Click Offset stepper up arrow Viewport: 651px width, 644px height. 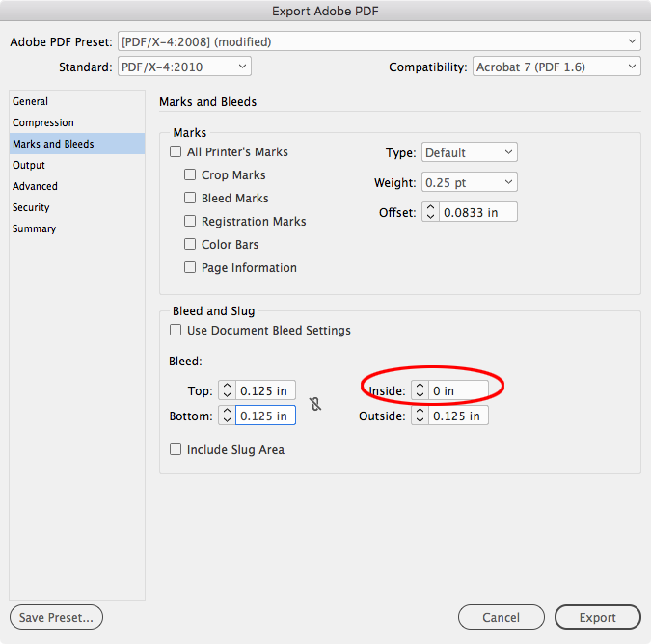point(430,207)
